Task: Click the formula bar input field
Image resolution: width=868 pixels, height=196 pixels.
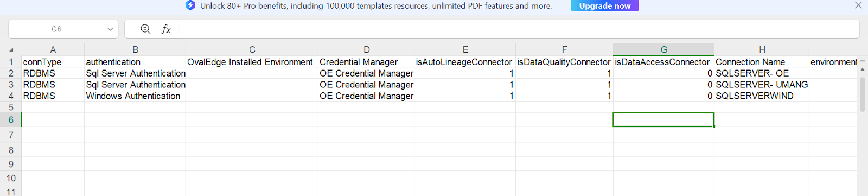Action: tap(518, 29)
